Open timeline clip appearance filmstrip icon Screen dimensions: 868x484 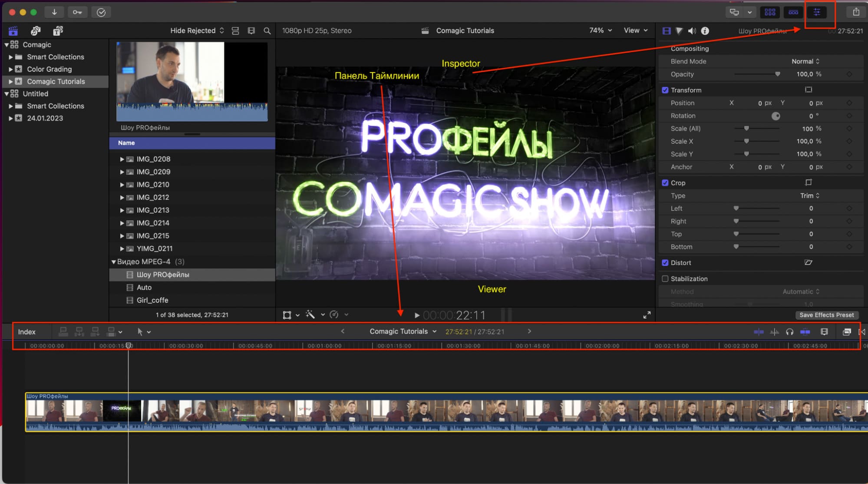point(824,332)
